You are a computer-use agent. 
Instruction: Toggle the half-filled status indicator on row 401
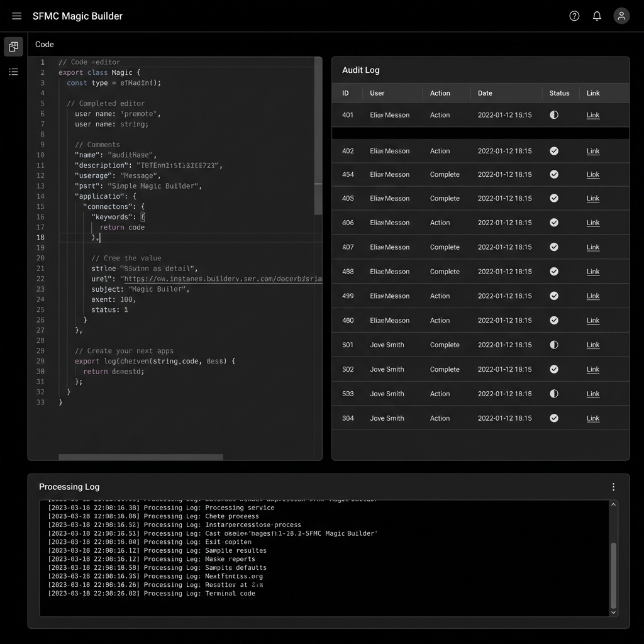[554, 115]
